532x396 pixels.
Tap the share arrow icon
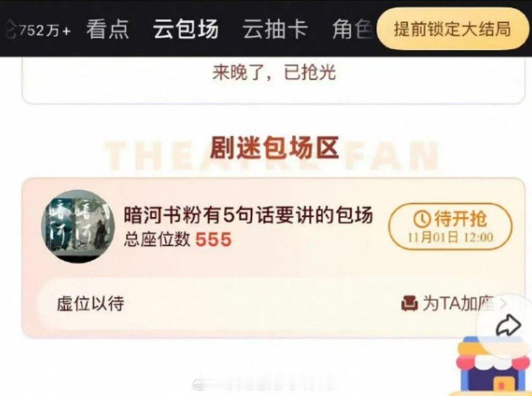508,326
